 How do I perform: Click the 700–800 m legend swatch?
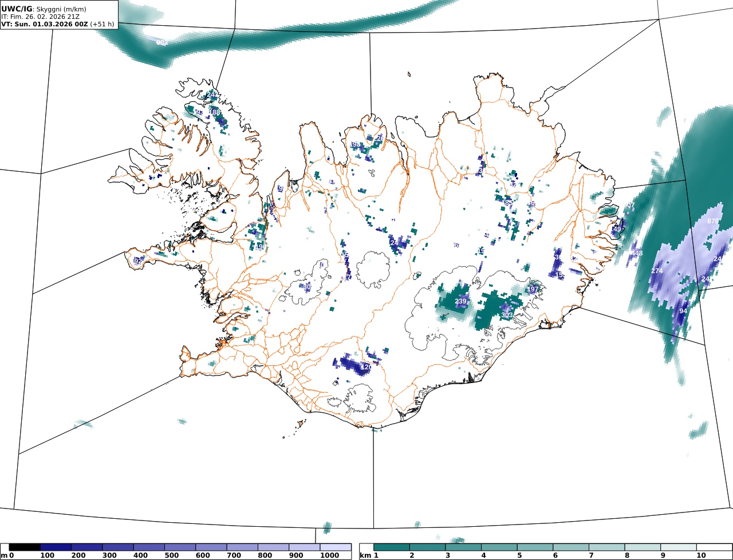242,547
